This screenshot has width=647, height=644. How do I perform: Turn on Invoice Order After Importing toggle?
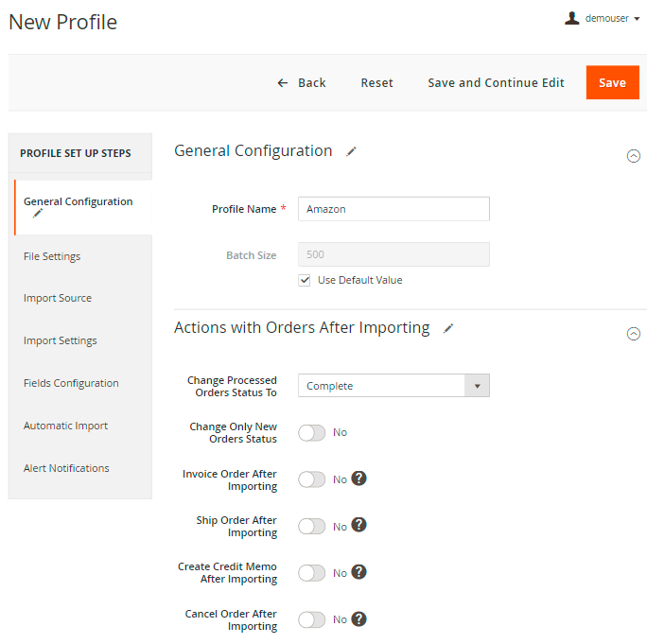coord(311,479)
